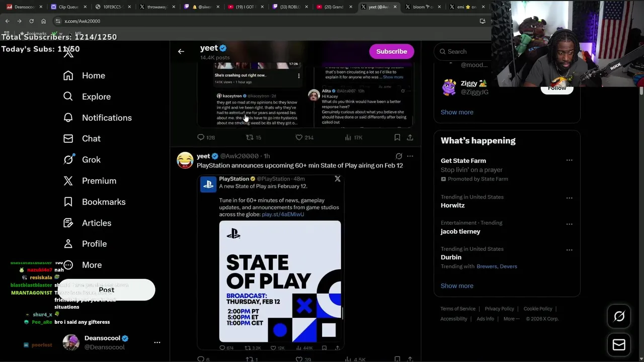644x362 pixels.
Task: Open floating messages button
Action: coord(619,345)
